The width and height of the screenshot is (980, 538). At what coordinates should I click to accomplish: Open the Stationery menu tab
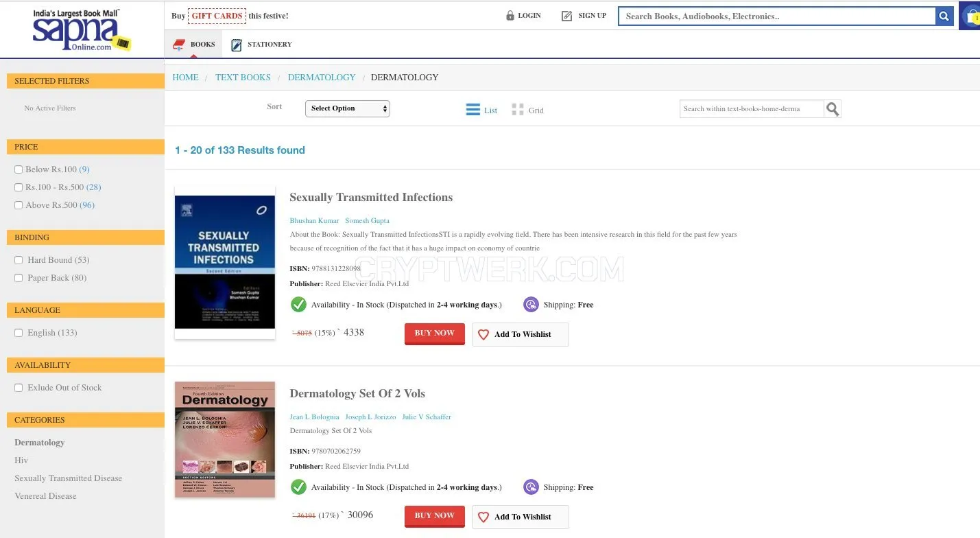click(x=261, y=45)
